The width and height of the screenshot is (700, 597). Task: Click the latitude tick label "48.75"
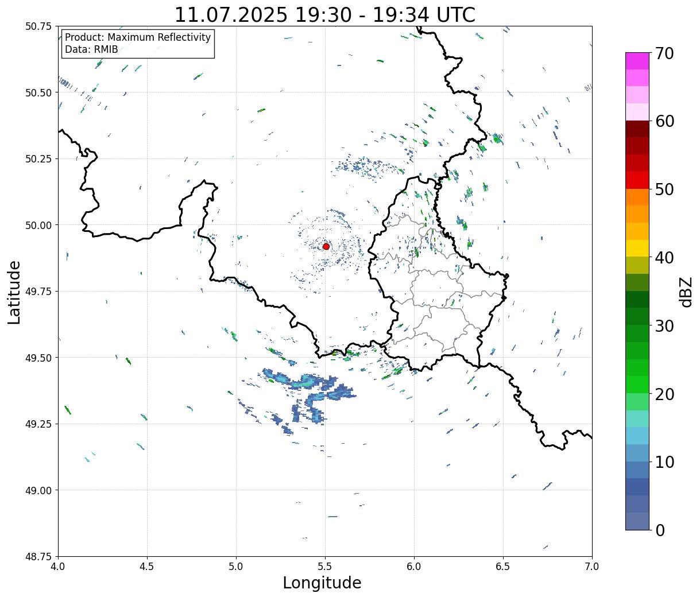click(x=38, y=556)
